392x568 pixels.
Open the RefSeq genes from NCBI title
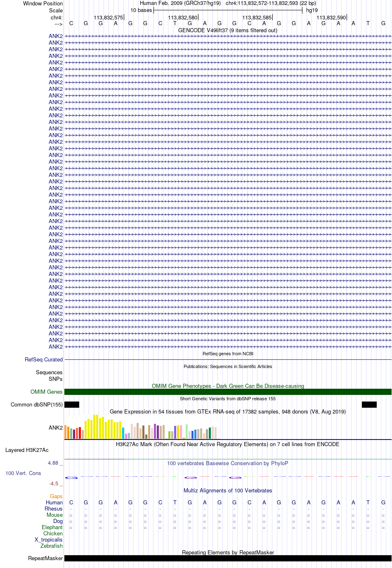(x=228, y=354)
